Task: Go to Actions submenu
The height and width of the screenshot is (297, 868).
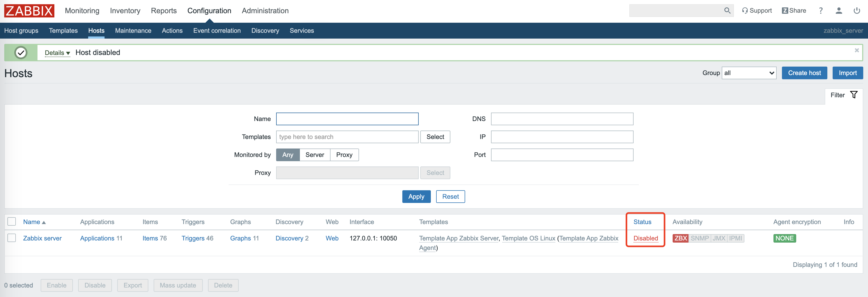Action: pyautogui.click(x=172, y=31)
